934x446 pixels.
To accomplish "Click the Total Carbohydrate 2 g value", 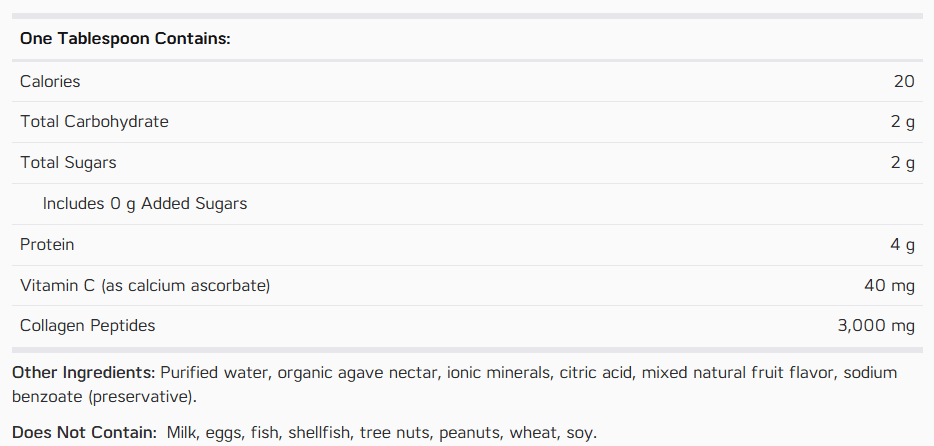I will point(903,122).
